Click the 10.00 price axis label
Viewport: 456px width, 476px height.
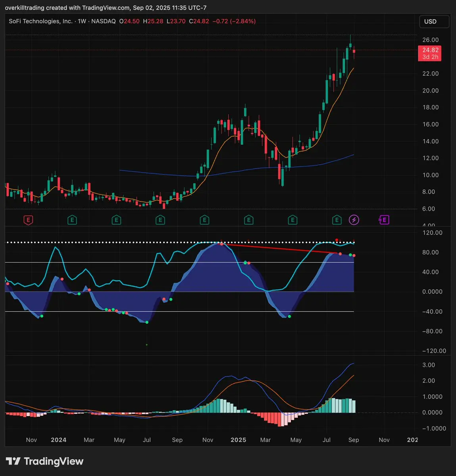click(x=430, y=175)
